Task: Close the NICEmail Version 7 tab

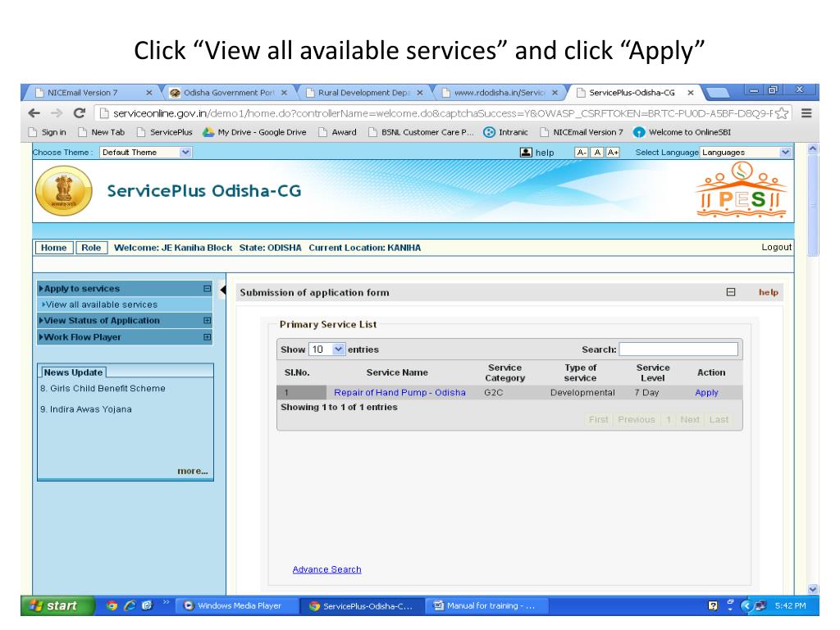Action: coord(149,93)
